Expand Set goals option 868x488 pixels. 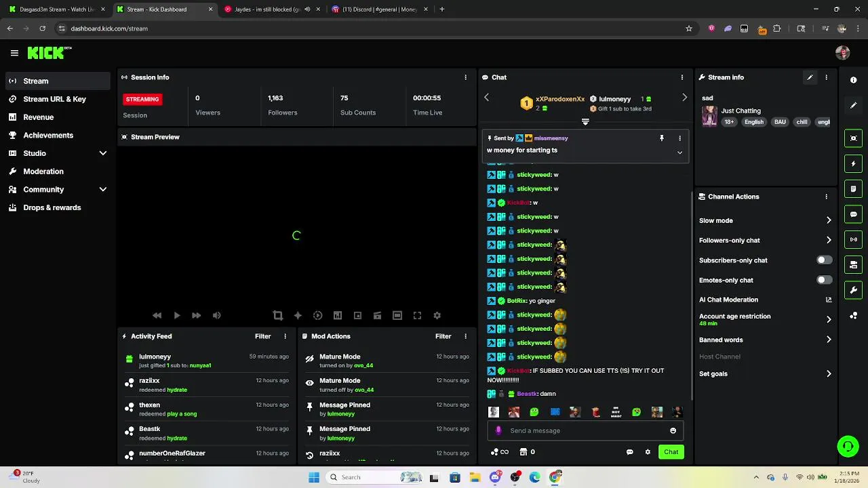829,373
